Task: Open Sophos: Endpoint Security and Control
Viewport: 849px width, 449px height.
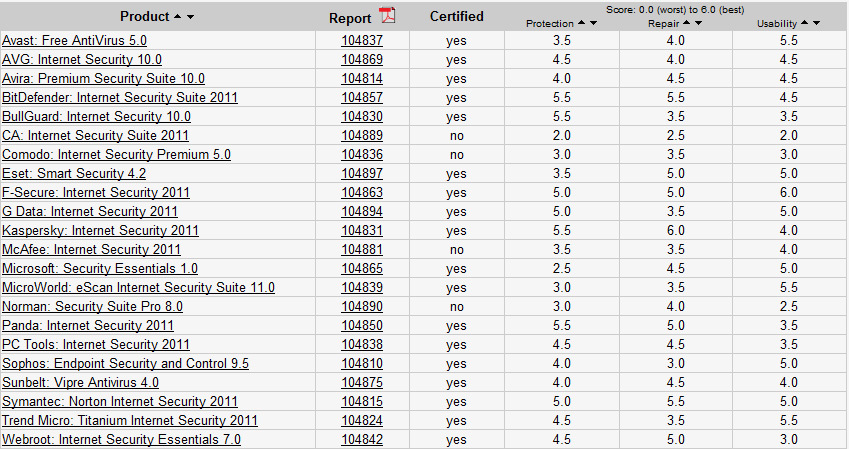Action: pos(125,363)
